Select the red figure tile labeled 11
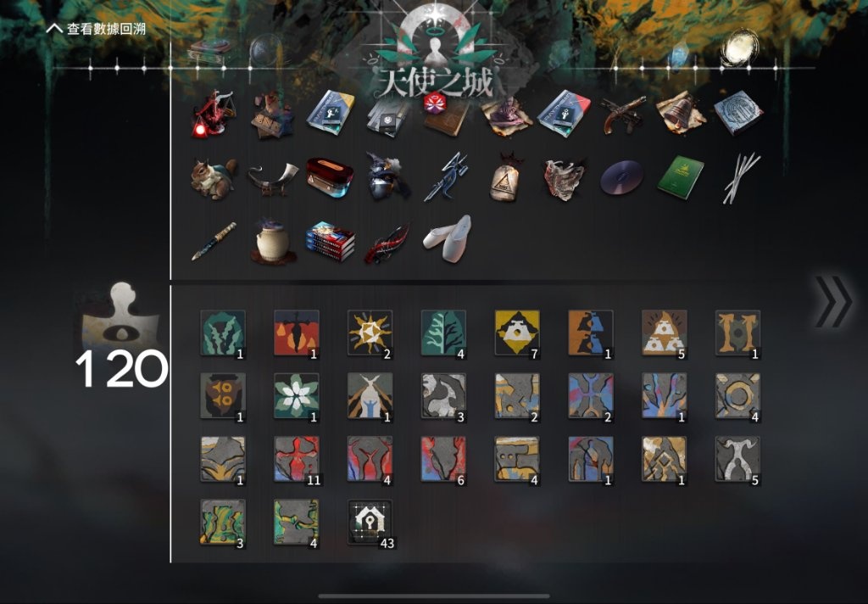 pyautogui.click(x=297, y=459)
